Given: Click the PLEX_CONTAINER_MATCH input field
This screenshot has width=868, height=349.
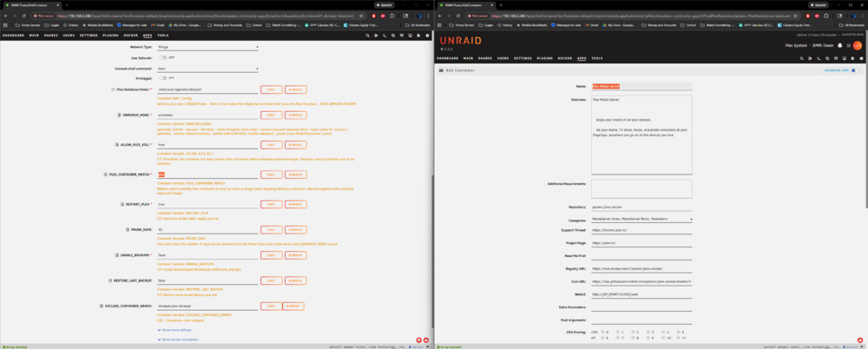Looking at the screenshot, I should tap(207, 174).
